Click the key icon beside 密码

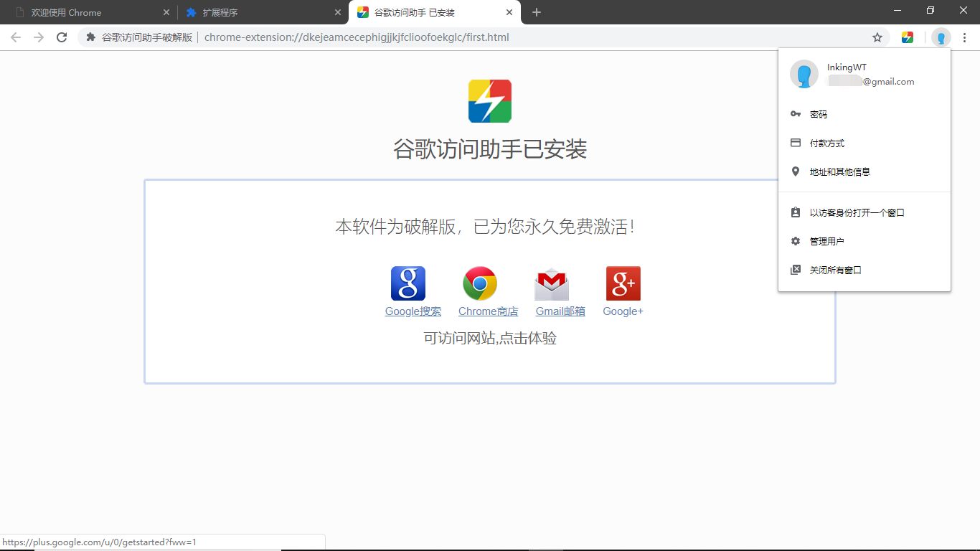(795, 114)
